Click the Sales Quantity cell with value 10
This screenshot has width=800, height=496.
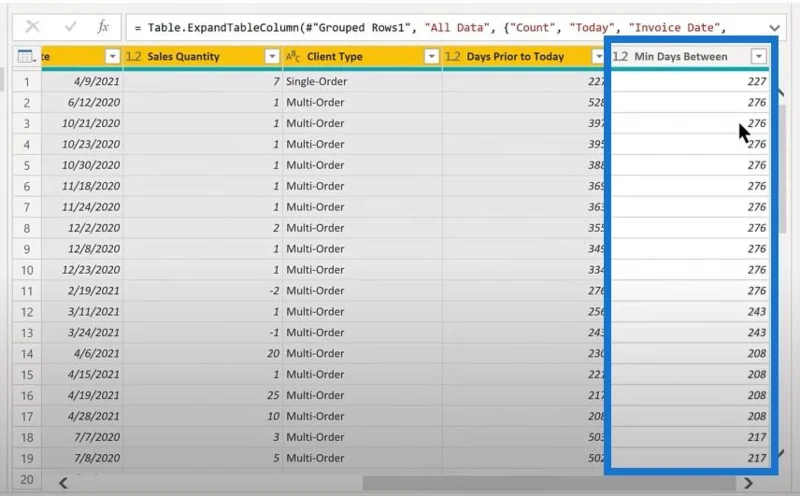click(x=203, y=416)
